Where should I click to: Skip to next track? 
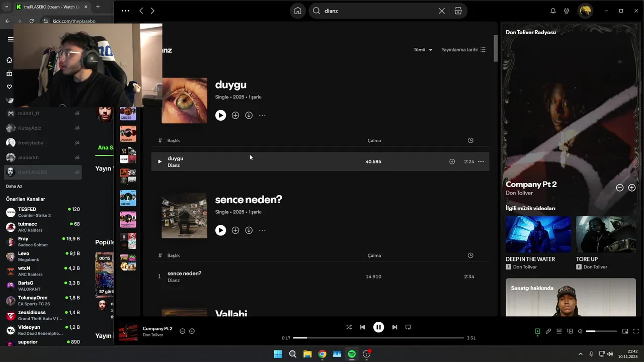(x=394, y=327)
